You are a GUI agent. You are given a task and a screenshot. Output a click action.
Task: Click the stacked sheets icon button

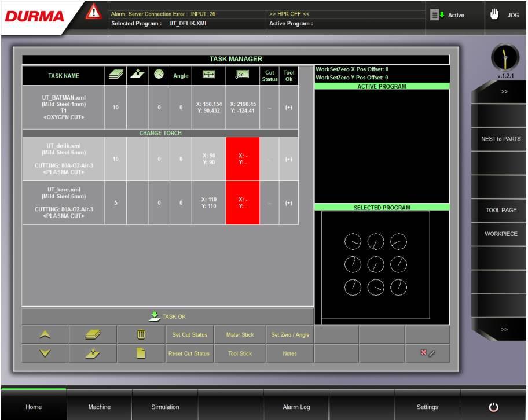(93, 335)
